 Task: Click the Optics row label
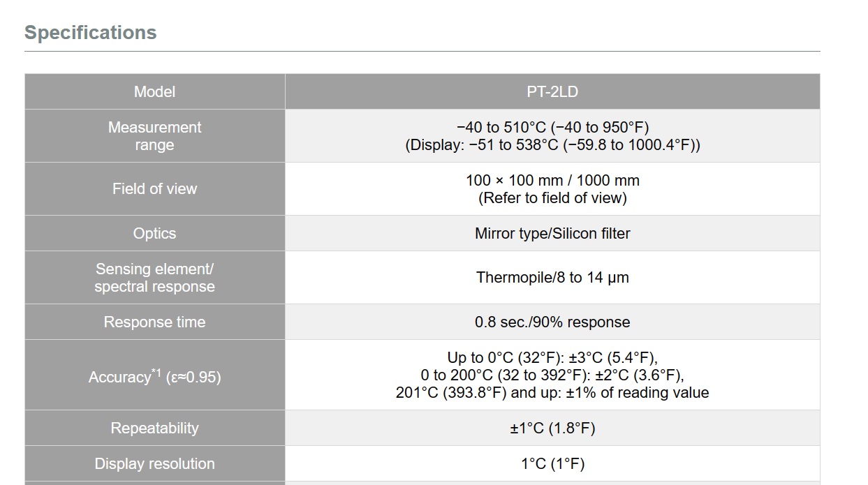coord(154,233)
